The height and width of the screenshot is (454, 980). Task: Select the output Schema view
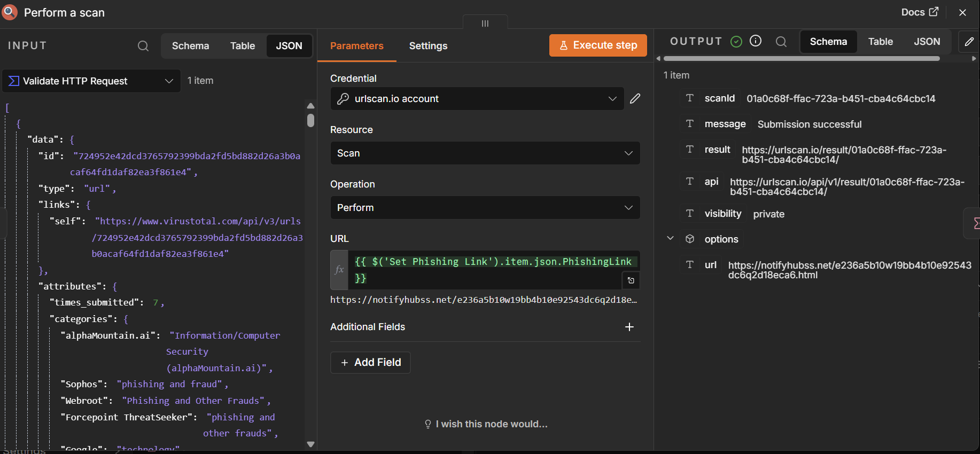(828, 42)
